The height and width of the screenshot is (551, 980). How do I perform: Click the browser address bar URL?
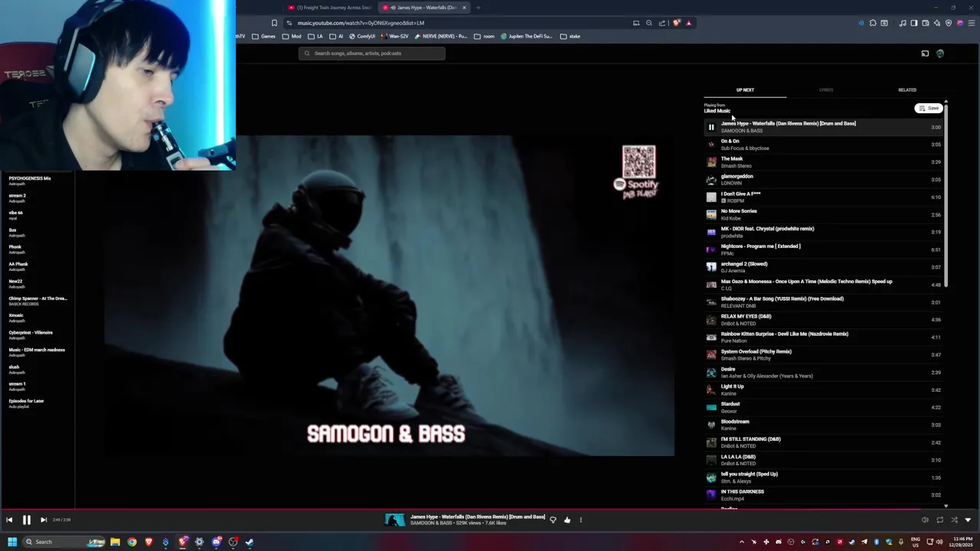pyautogui.click(x=361, y=23)
